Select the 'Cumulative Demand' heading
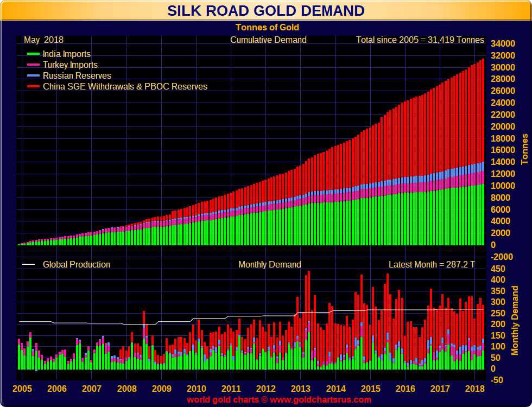532x407 pixels. (268, 40)
